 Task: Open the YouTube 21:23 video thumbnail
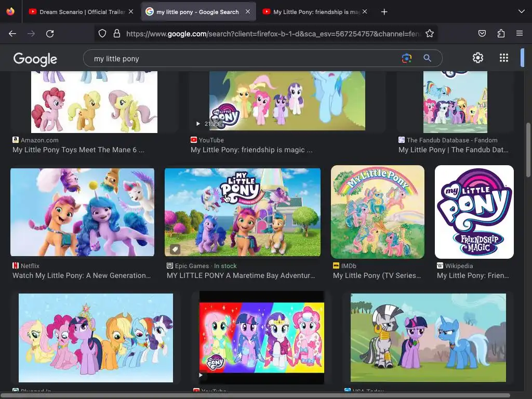287,100
